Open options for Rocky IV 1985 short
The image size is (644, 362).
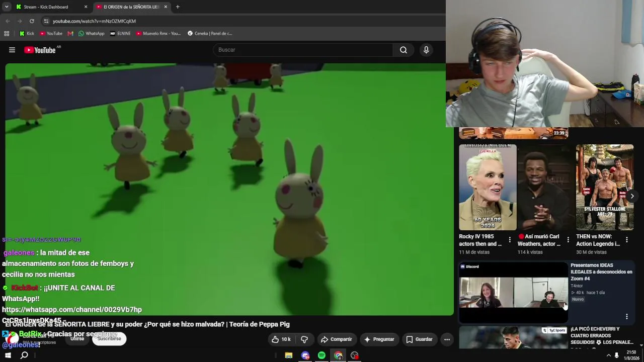coord(510,240)
